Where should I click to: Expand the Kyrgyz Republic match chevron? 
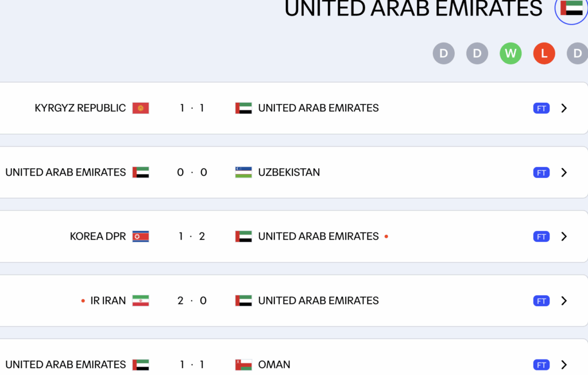click(564, 108)
